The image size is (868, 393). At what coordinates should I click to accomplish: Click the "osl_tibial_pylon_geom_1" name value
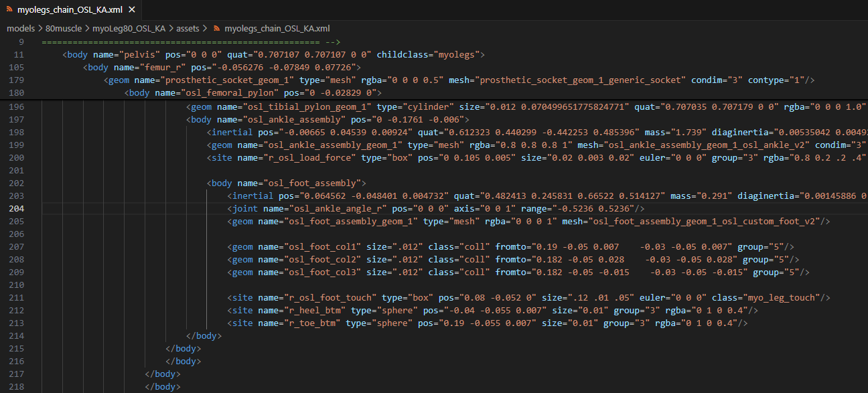point(309,107)
